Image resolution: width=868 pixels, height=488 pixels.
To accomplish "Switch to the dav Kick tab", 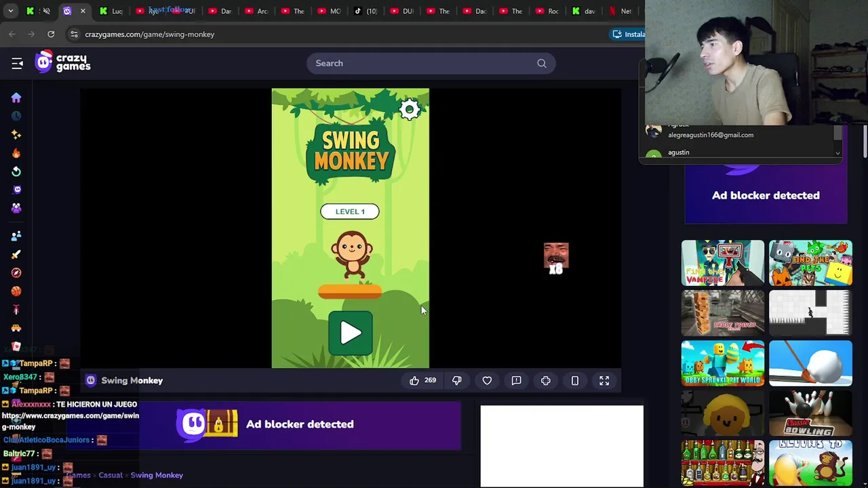I will (584, 11).
